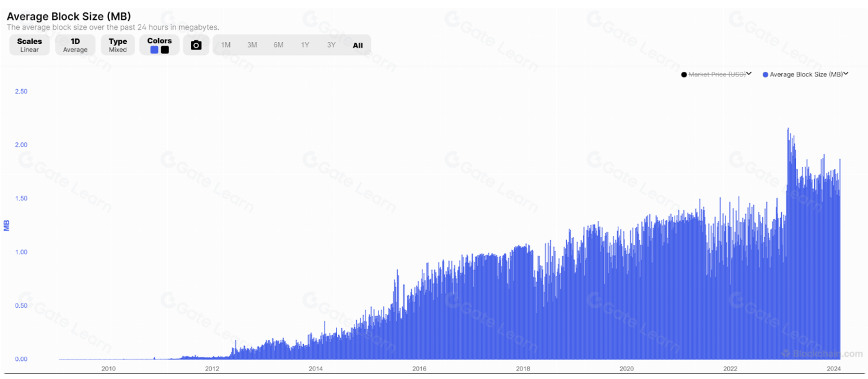Pick the blue swatch under Colors

pyautogui.click(x=154, y=50)
